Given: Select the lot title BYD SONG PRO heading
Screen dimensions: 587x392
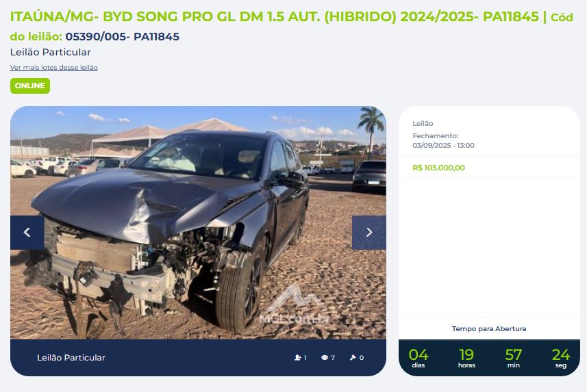Looking at the screenshot, I should 275,17.
